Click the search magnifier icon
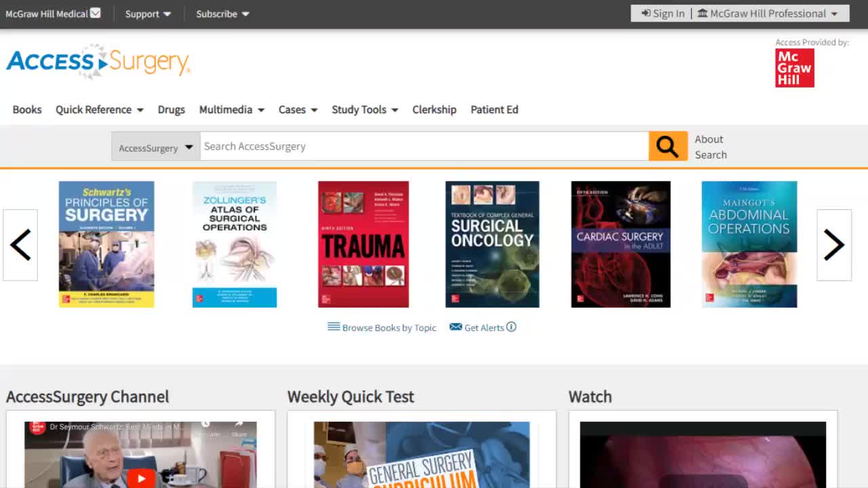The image size is (868, 488). 667,146
